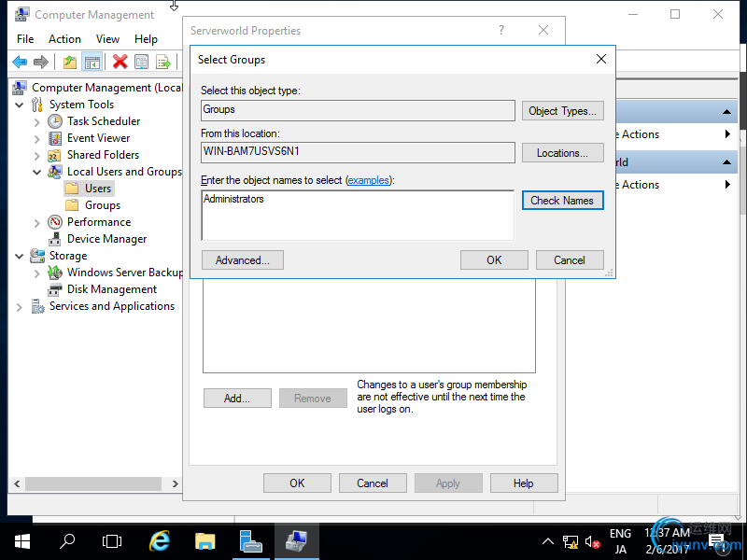Click OK in Serverworld Properties dialog

[297, 483]
